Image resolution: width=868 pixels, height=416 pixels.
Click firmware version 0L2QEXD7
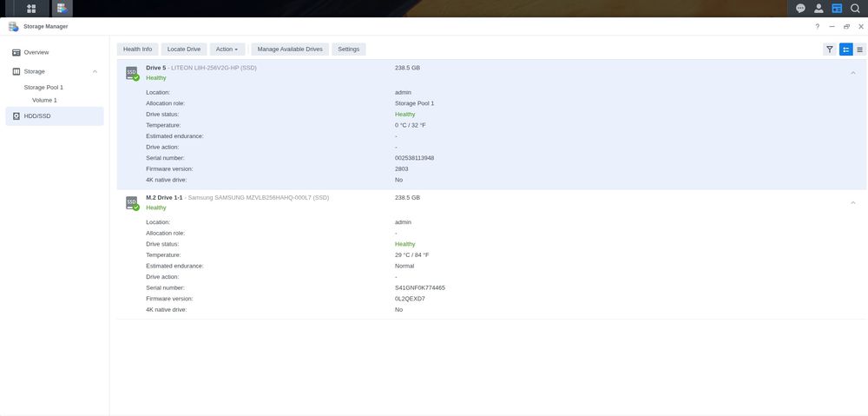tap(410, 299)
